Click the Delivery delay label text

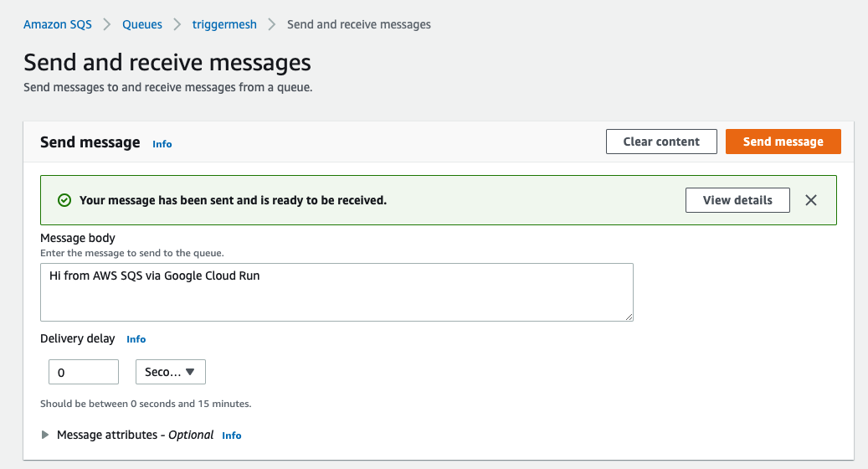(x=79, y=338)
